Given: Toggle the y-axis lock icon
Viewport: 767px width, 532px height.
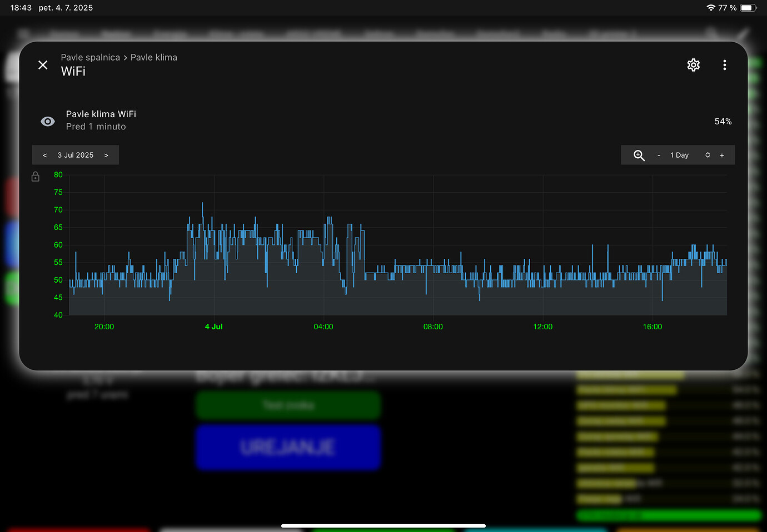Looking at the screenshot, I should coord(35,176).
